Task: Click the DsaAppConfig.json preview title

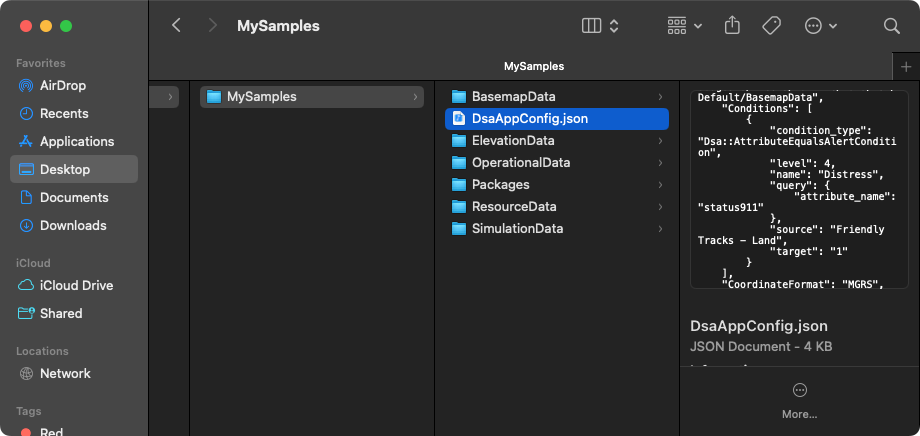Action: tap(759, 326)
